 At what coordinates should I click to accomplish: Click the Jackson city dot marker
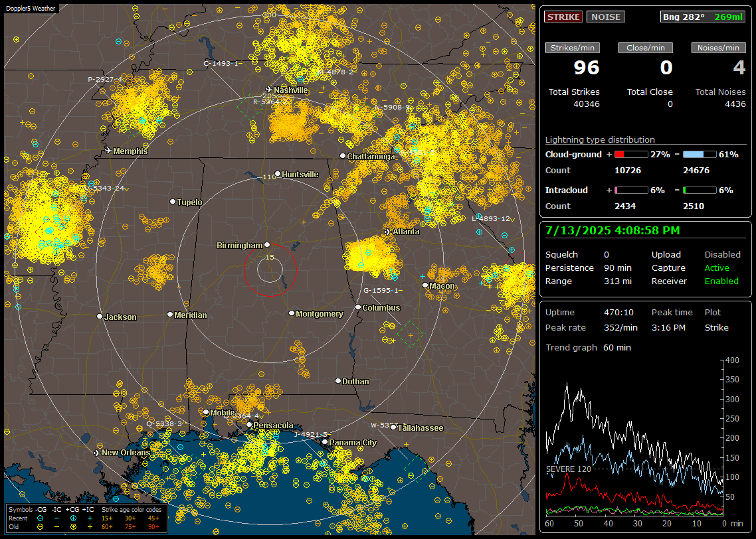pos(100,317)
